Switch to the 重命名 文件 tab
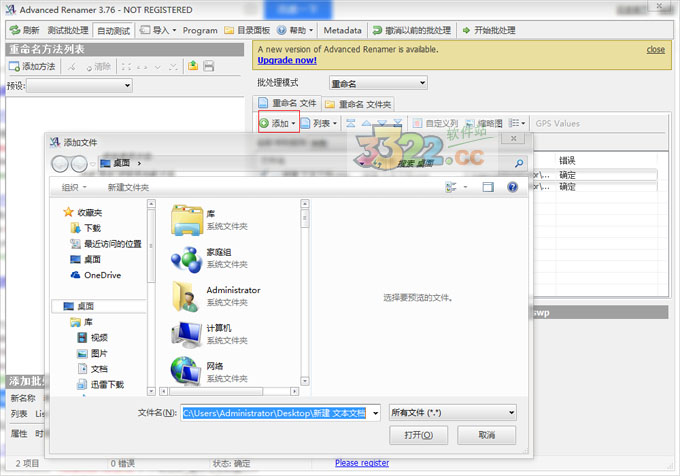 (287, 103)
